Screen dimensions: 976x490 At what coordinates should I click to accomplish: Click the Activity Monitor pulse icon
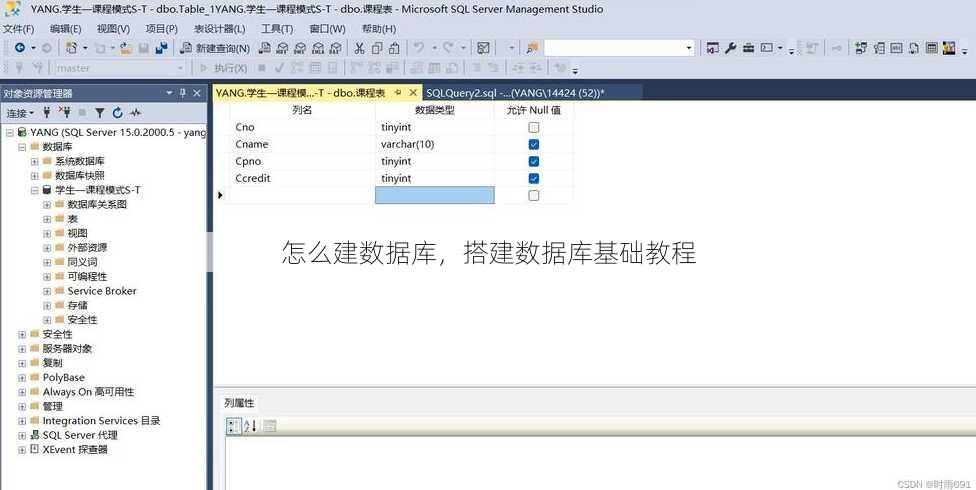point(135,113)
